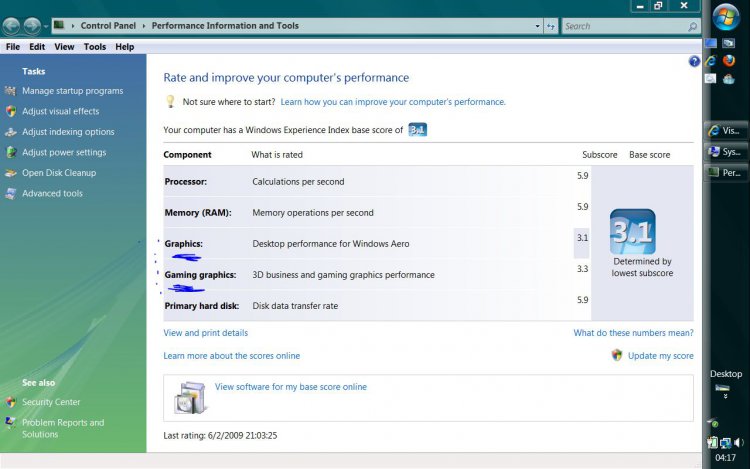Click the Processor subscore 5.9

click(582, 175)
